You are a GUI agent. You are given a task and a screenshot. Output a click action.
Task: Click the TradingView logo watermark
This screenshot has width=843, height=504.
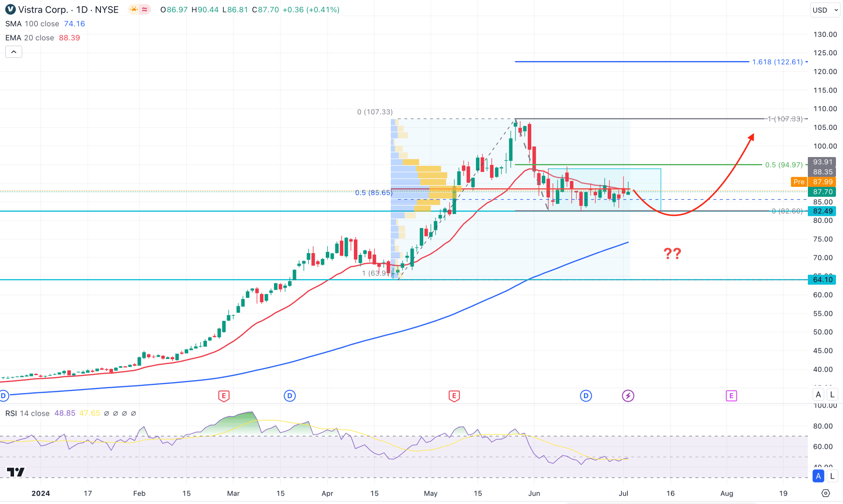point(16,472)
